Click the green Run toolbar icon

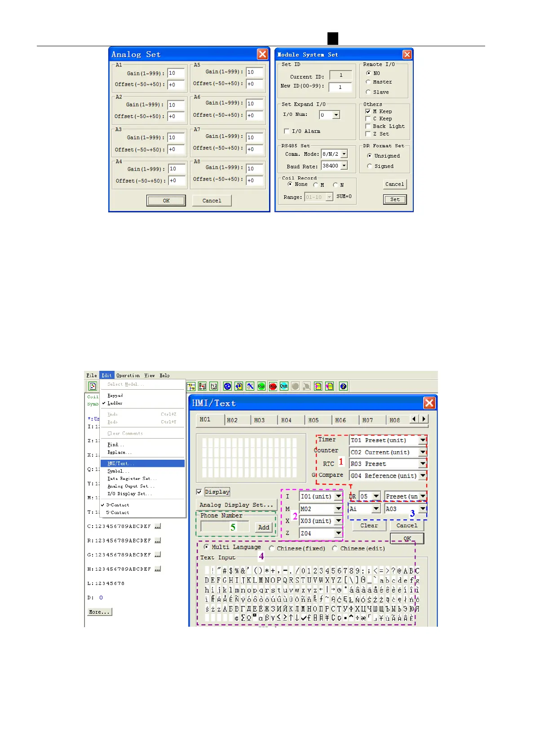[261, 386]
